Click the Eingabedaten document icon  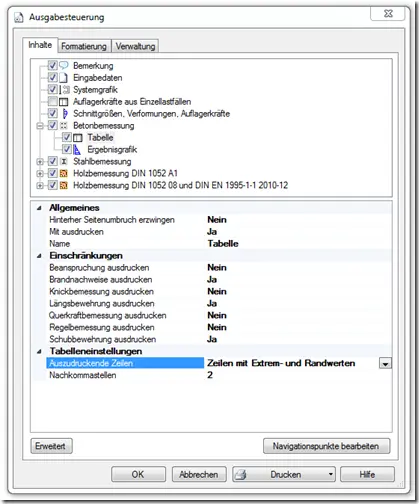coord(63,78)
